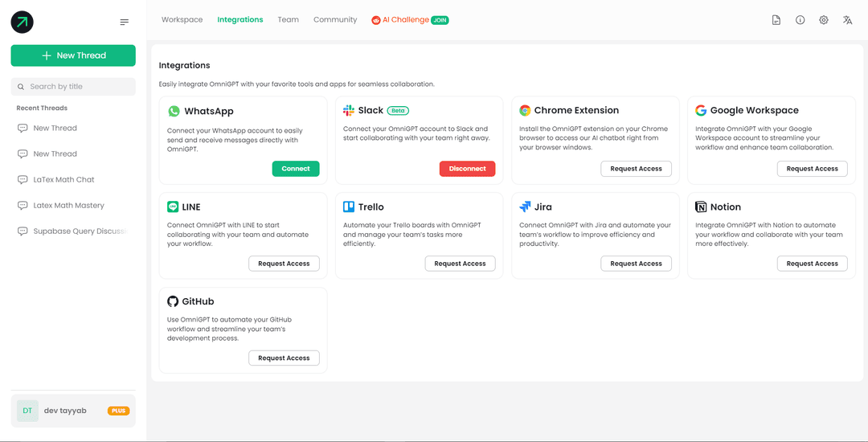Click the Recent Threads label
868x442 pixels.
coord(42,108)
